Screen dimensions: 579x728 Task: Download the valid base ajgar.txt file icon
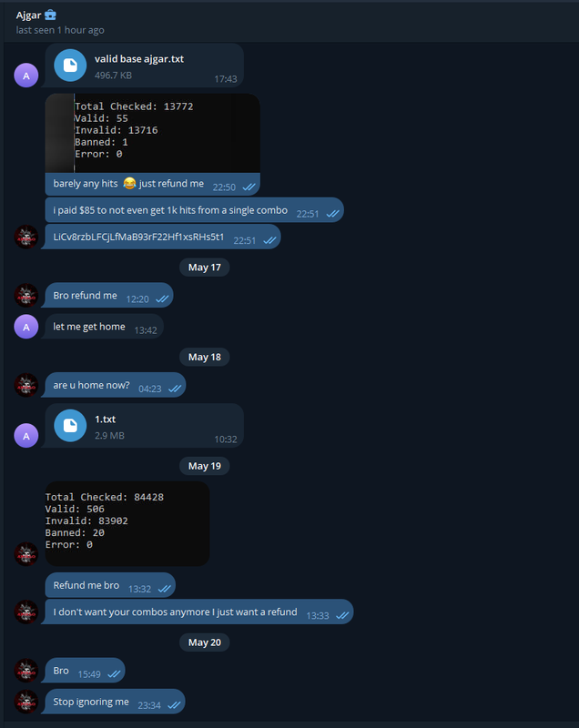70,66
